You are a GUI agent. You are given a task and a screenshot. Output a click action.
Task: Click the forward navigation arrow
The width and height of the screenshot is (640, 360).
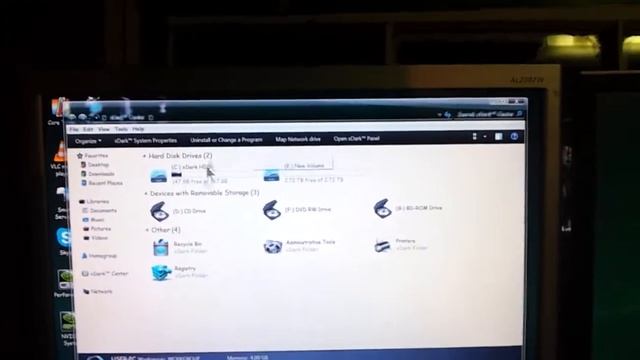(83, 117)
